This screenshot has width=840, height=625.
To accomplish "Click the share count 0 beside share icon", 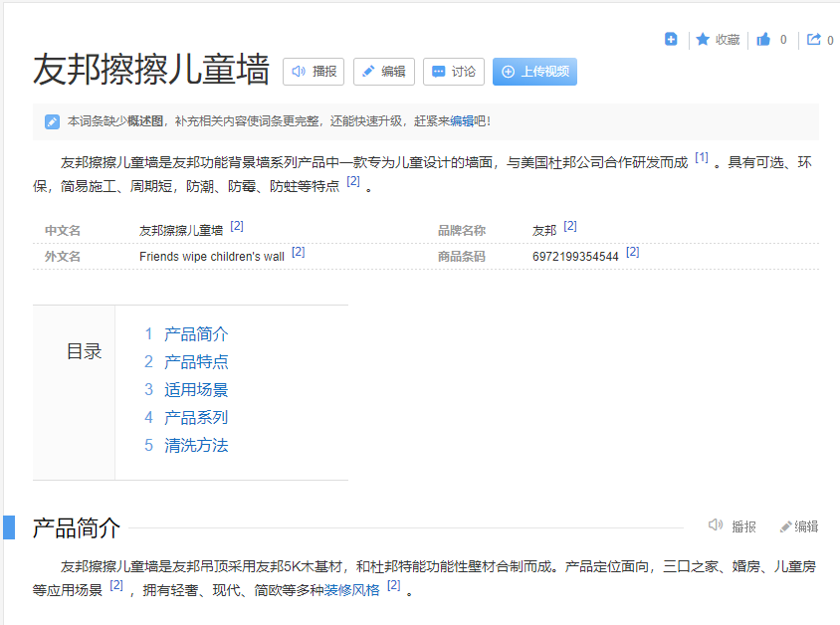I will coord(830,40).
